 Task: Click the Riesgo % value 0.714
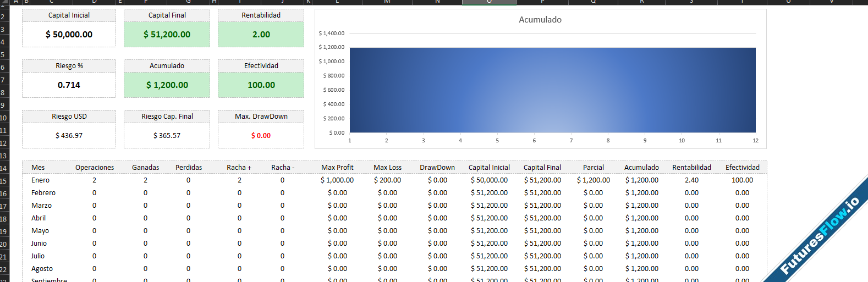click(x=69, y=85)
